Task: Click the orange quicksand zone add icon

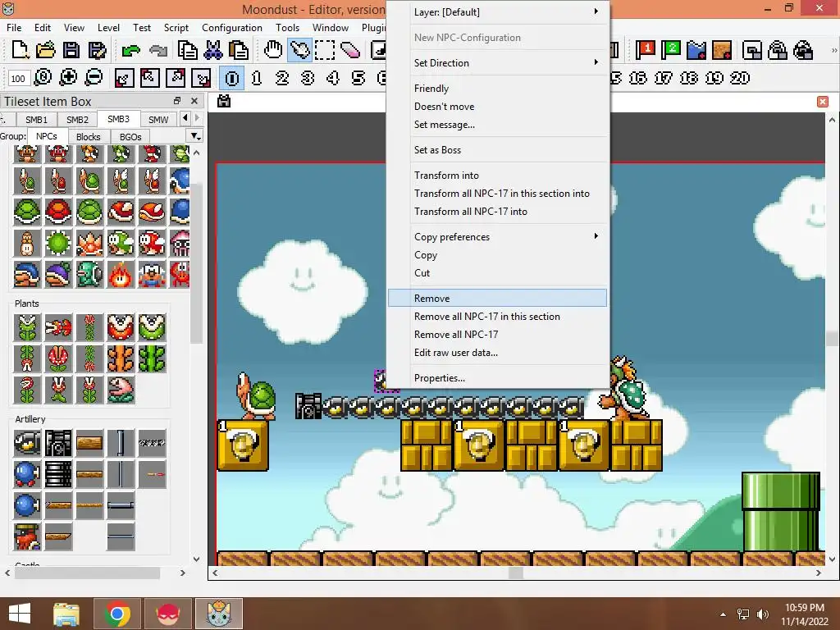Action: (x=722, y=50)
